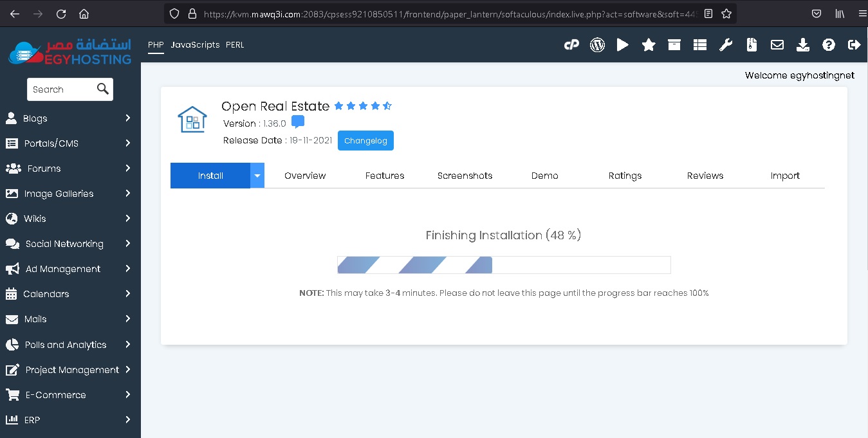The width and height of the screenshot is (868, 438).
Task: Click the help question mark icon
Action: (829, 45)
